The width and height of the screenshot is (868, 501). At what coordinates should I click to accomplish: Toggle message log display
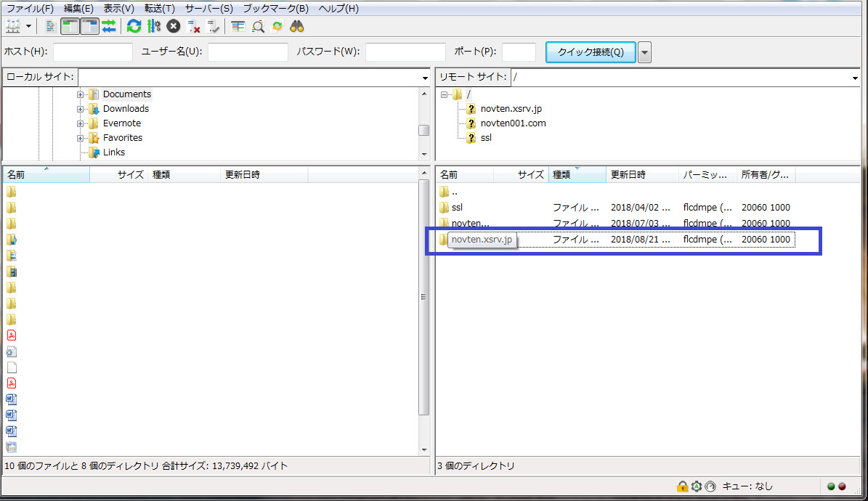tap(50, 26)
